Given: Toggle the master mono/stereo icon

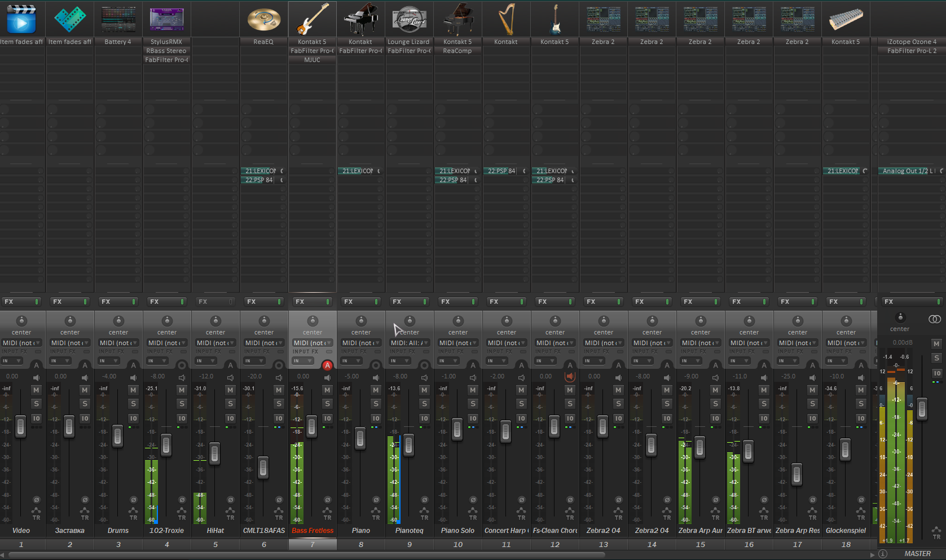Looking at the screenshot, I should click(x=934, y=319).
